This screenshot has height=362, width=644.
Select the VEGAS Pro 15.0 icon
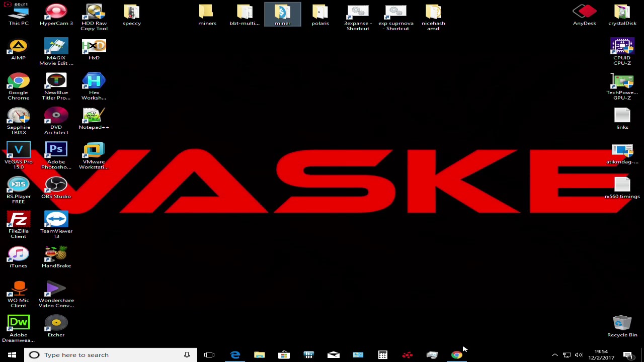coord(18,156)
